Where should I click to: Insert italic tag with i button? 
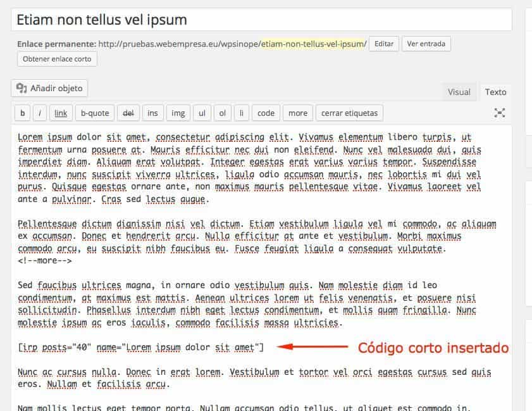[x=40, y=113]
